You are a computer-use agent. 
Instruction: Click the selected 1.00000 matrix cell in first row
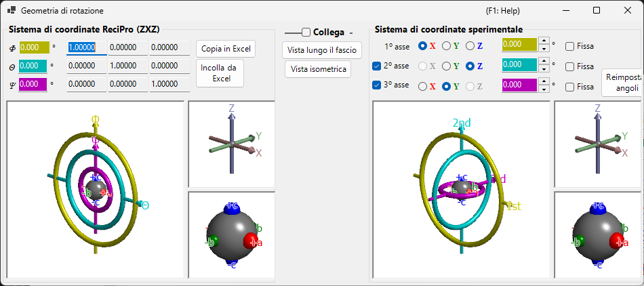pyautogui.click(x=87, y=47)
